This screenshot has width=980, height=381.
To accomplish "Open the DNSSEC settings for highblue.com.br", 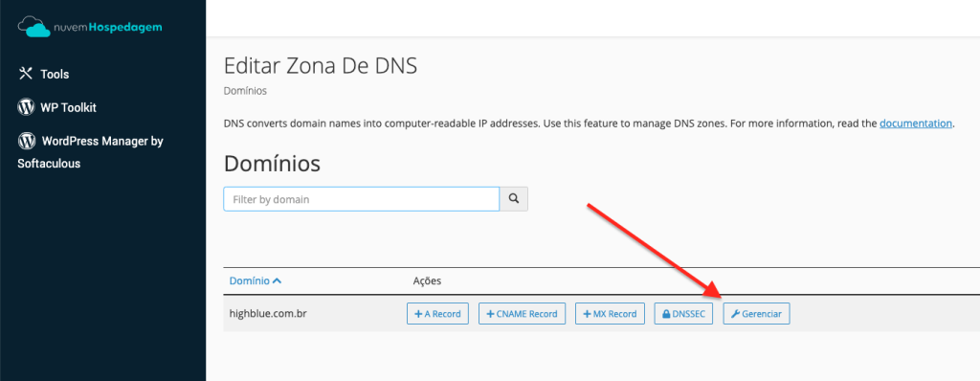I will tap(683, 314).
